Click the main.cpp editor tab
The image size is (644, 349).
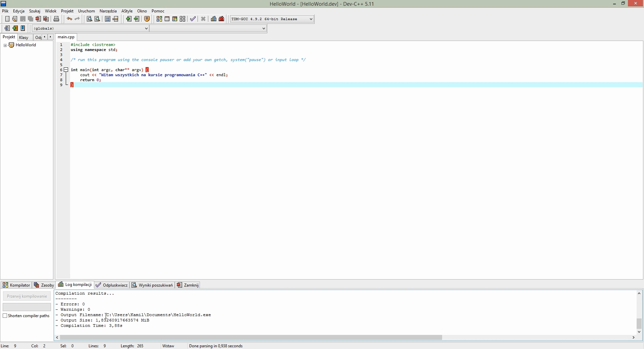(66, 37)
